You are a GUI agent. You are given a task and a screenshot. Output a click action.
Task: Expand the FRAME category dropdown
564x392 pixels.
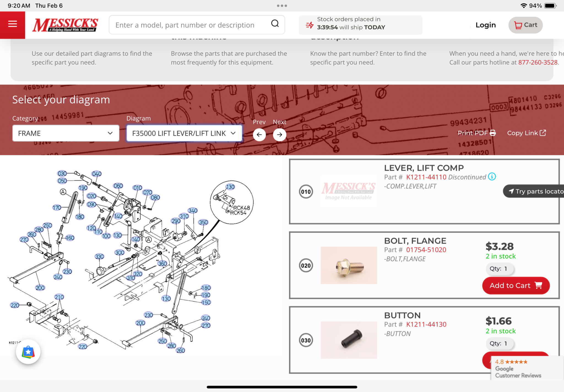pos(66,133)
